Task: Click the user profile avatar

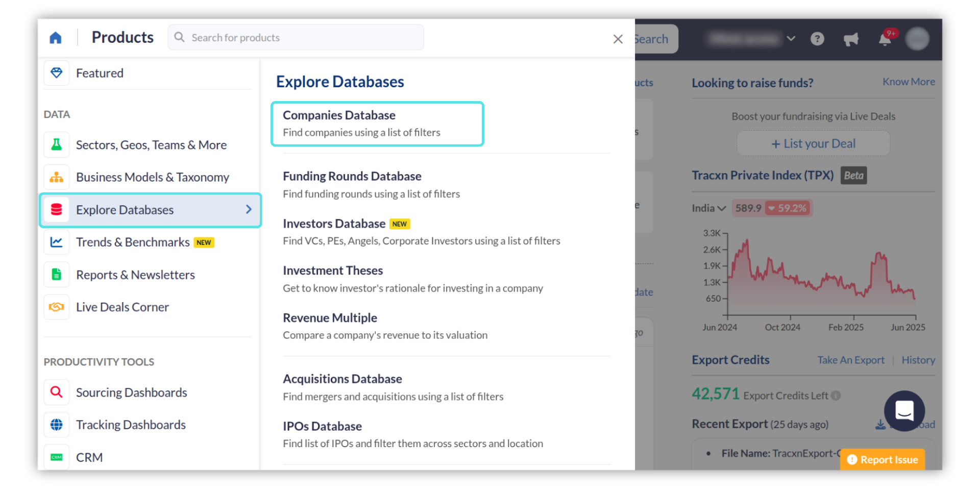Action: [917, 39]
